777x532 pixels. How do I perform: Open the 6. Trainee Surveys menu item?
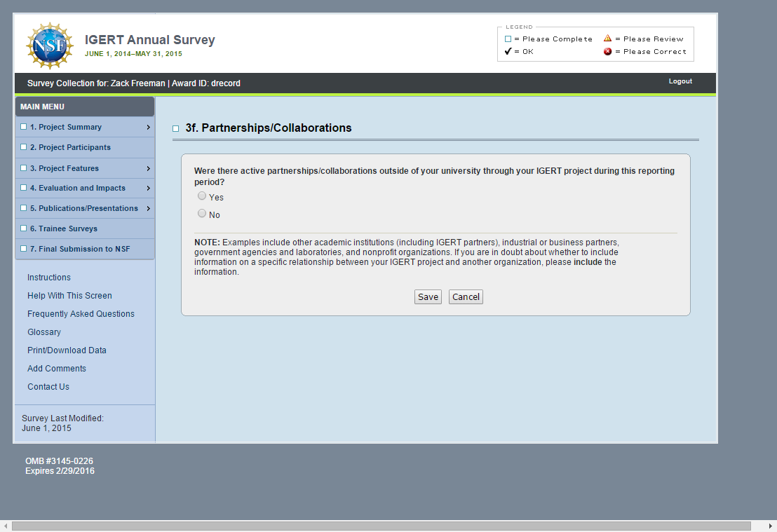(64, 229)
